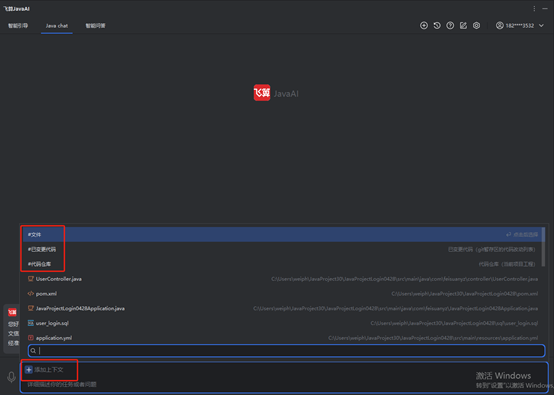Switch to the leftmost 智能引导 tab
Viewport: 554px width, 395px height.
pos(18,25)
